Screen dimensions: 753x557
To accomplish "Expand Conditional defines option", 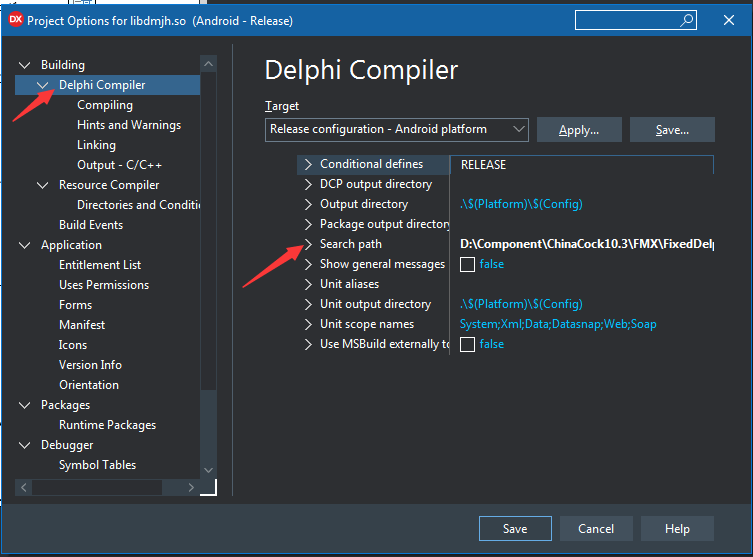I will tap(308, 164).
